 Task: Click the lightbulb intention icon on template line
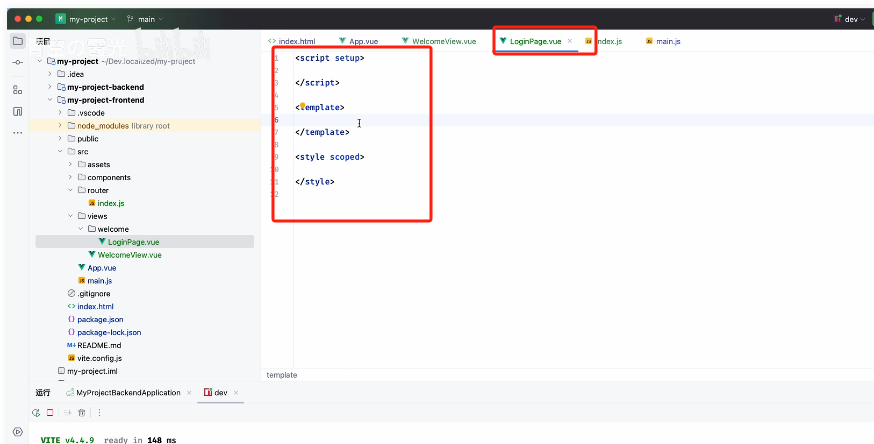303,106
